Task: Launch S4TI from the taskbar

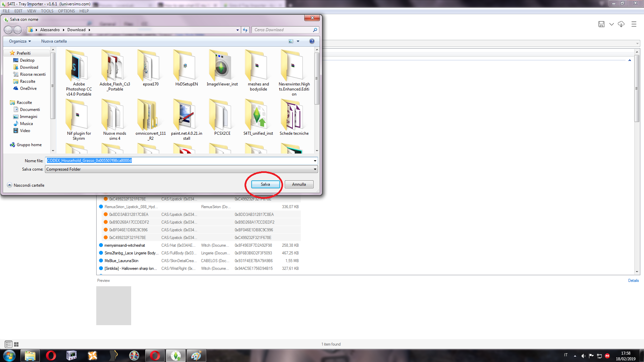Action: (176, 355)
